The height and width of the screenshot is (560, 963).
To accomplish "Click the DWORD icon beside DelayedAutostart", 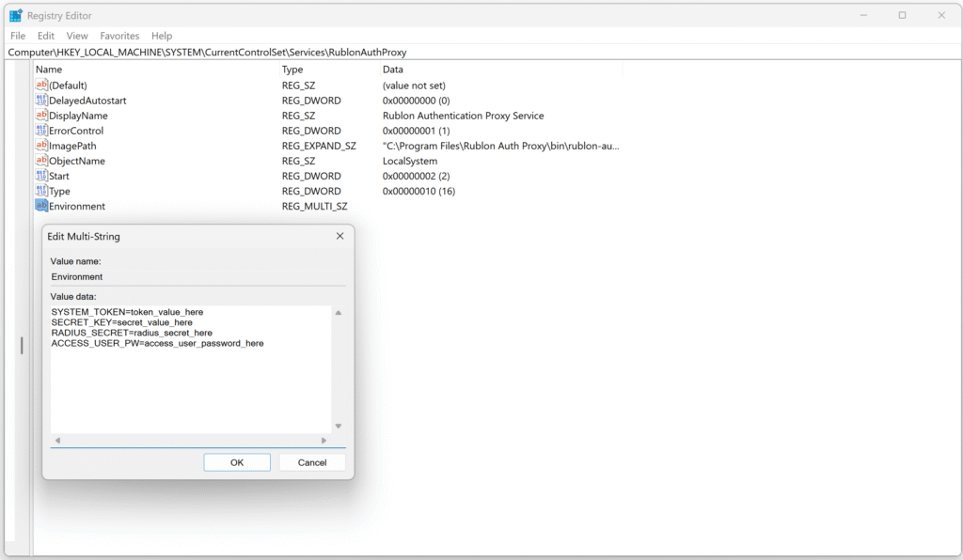I will (39, 101).
